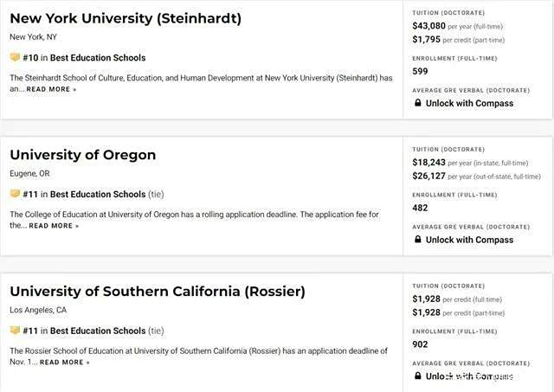Select Unlock with Compass for USC Rossier

(469, 376)
